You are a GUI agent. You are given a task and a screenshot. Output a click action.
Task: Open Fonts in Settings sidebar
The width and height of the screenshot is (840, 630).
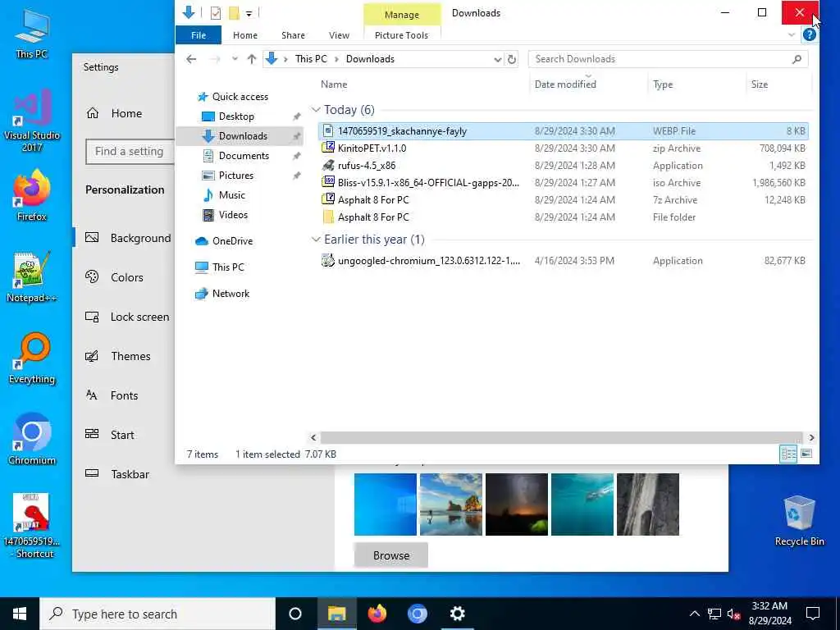pyautogui.click(x=124, y=395)
